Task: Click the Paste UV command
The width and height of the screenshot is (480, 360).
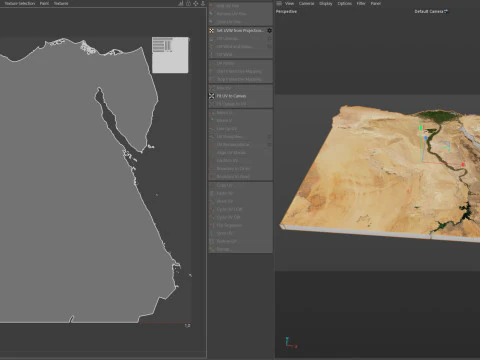Action: pyautogui.click(x=225, y=193)
